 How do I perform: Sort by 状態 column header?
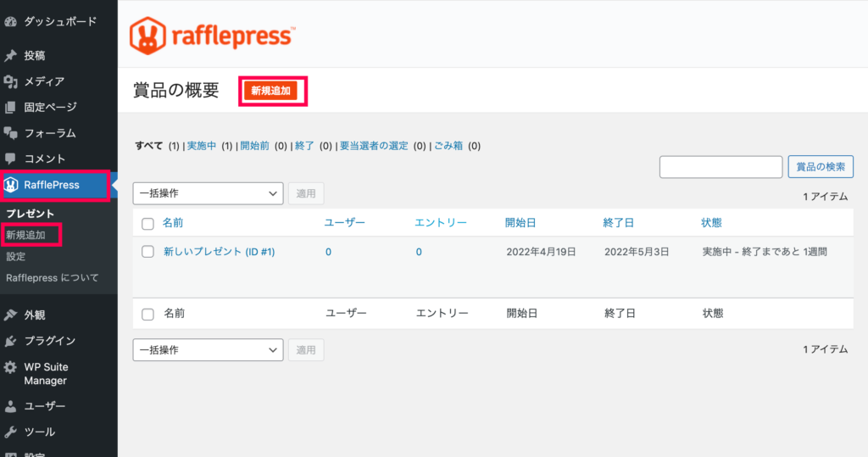click(711, 223)
